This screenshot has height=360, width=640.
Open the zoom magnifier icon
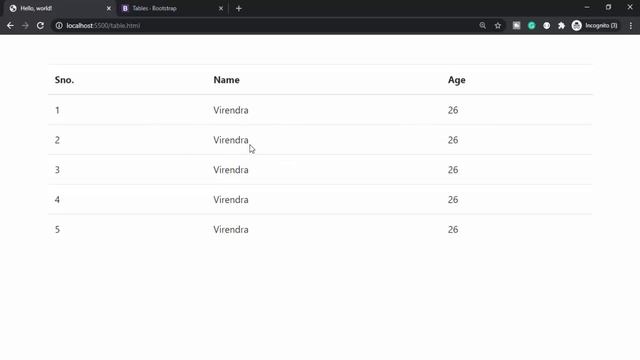click(482, 25)
